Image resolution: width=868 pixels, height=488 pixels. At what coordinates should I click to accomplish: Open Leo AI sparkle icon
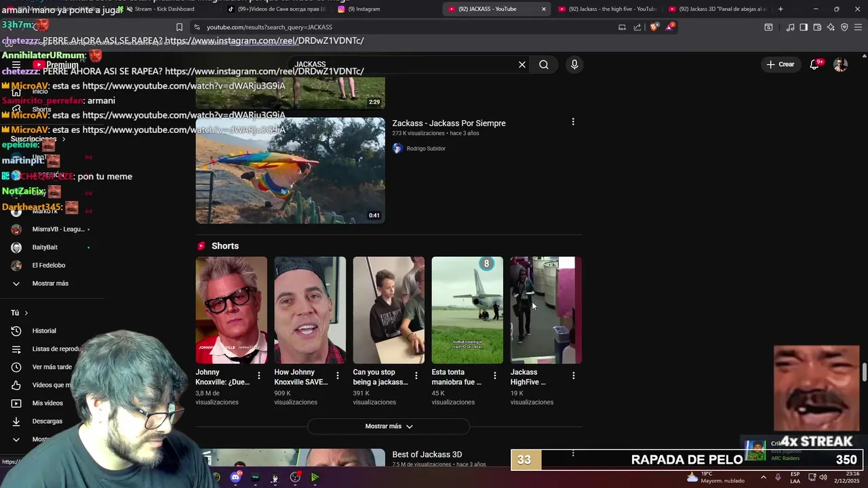coord(831,27)
